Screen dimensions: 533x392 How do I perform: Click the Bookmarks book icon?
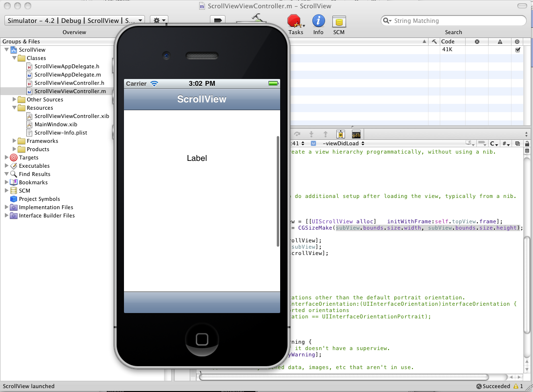tap(14, 182)
